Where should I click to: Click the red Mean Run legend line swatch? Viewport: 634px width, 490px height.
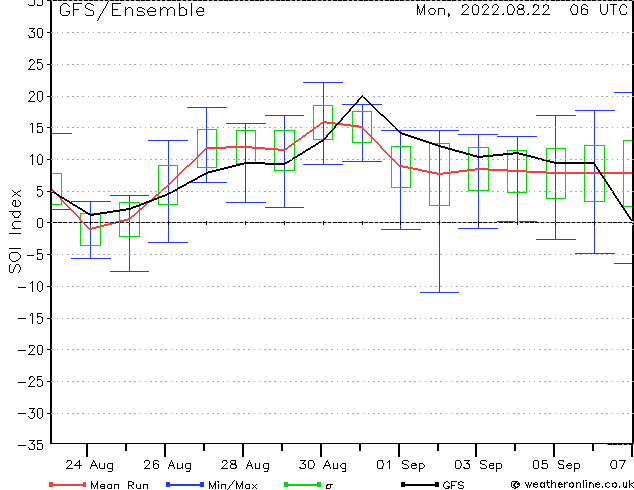coord(68,484)
